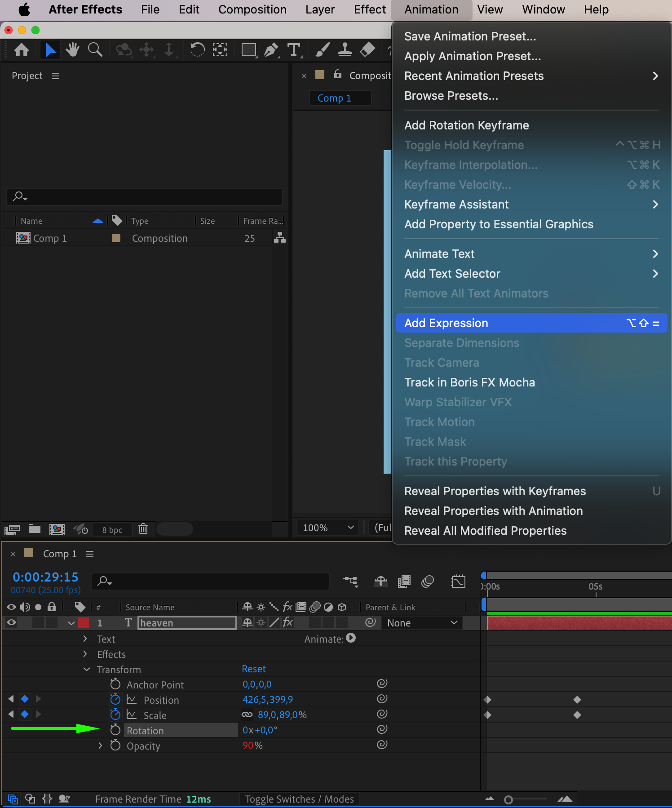
Task: Click the Home icon in toolbar
Action: [22, 50]
